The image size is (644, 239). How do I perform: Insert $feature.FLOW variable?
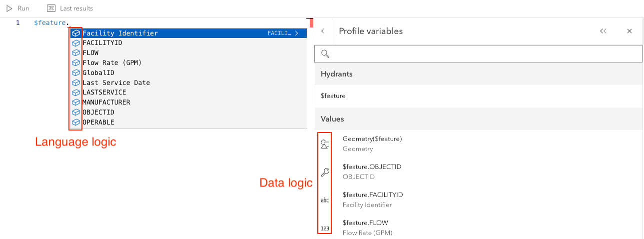pos(365,222)
